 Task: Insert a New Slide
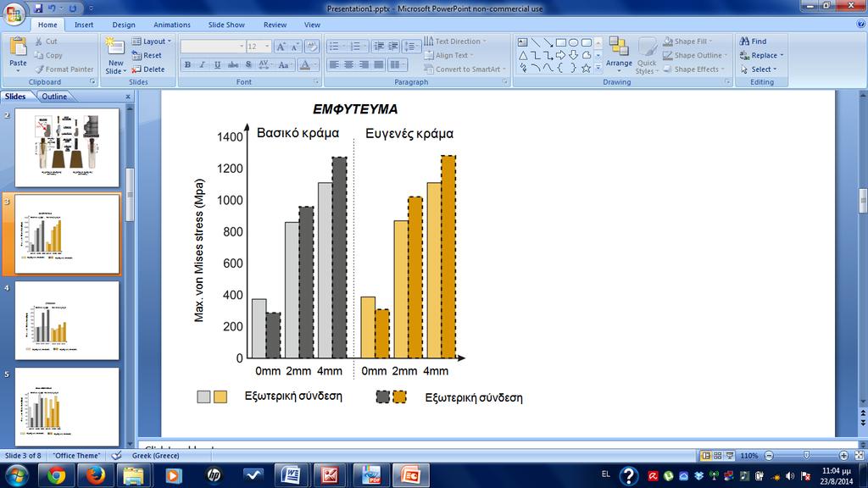coord(115,55)
